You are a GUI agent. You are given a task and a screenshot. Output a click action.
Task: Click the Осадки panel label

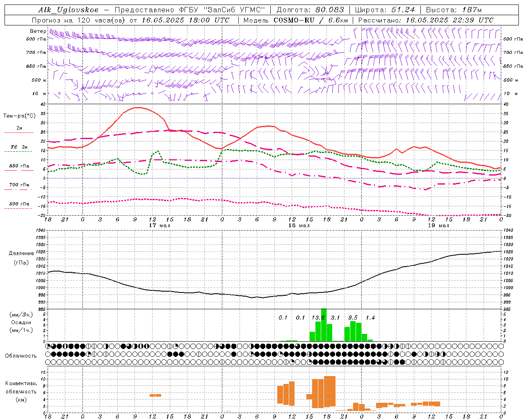click(x=21, y=322)
